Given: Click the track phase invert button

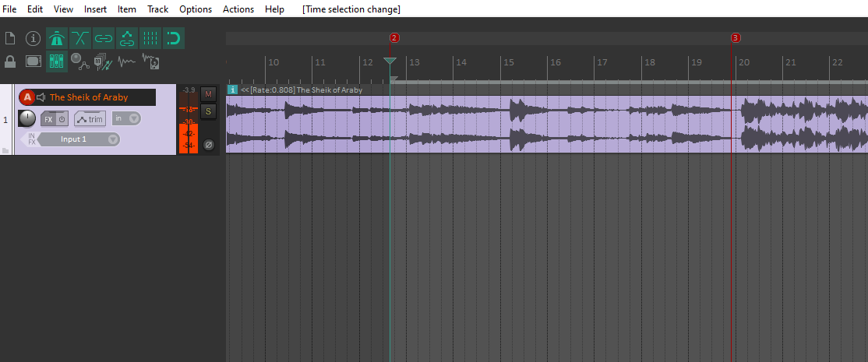Looking at the screenshot, I should pos(208,145).
